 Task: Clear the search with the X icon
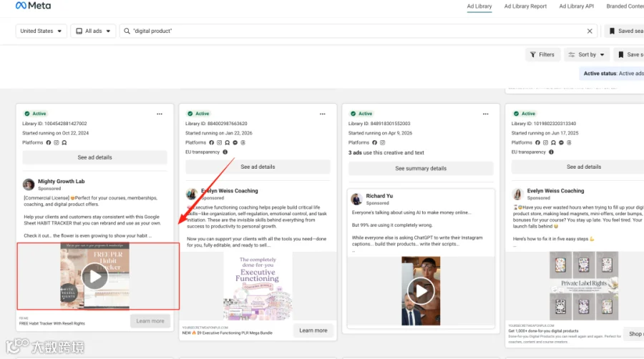pos(590,31)
